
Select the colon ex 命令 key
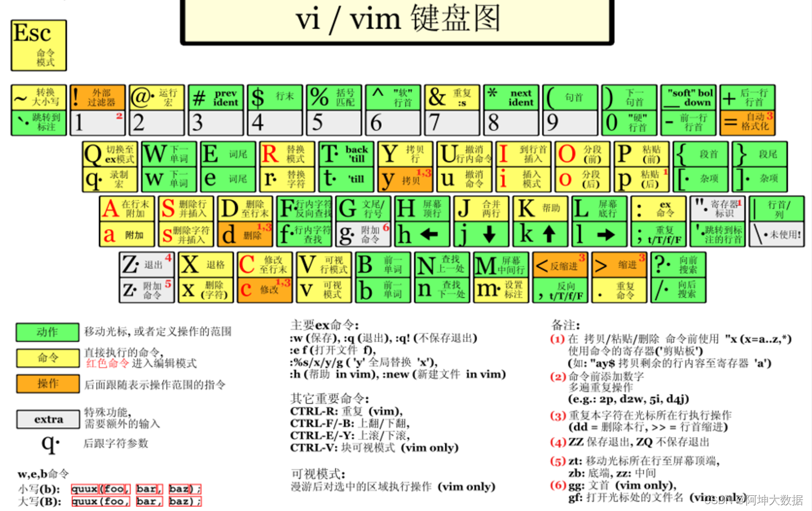(x=659, y=208)
